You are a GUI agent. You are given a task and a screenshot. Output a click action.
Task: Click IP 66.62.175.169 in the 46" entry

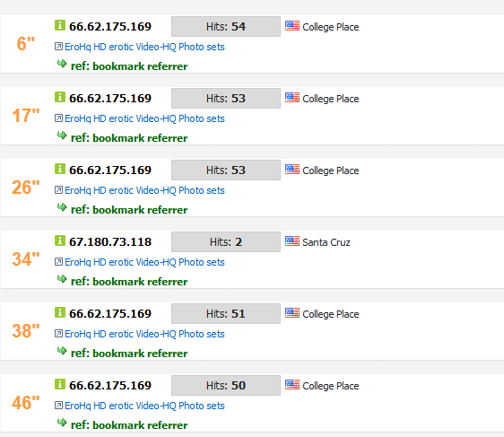110,385
